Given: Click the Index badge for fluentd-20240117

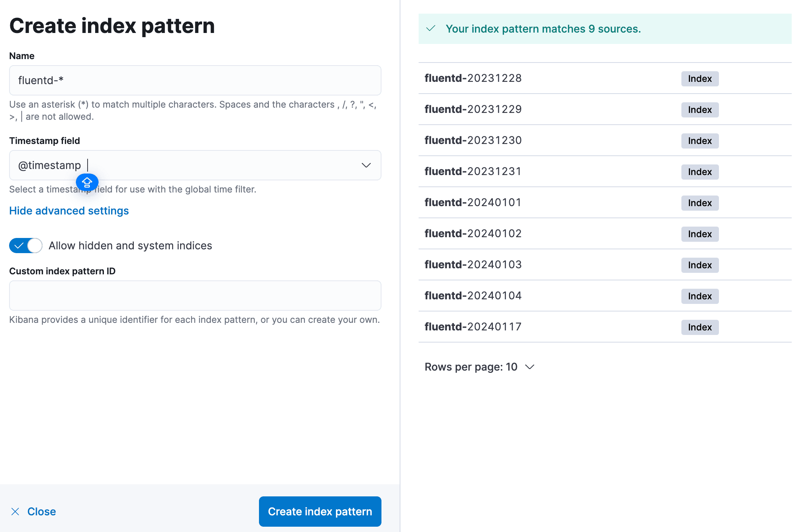Looking at the screenshot, I should (700, 327).
